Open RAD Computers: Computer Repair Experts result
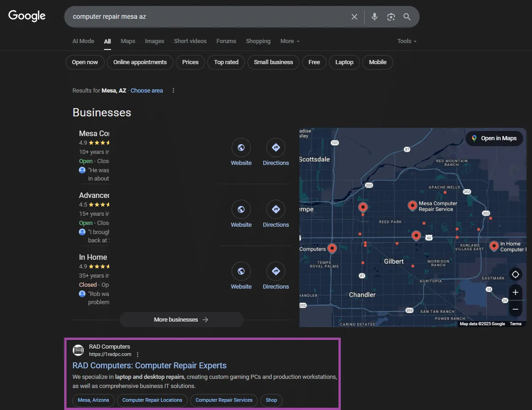The width and height of the screenshot is (532, 410). point(150,365)
